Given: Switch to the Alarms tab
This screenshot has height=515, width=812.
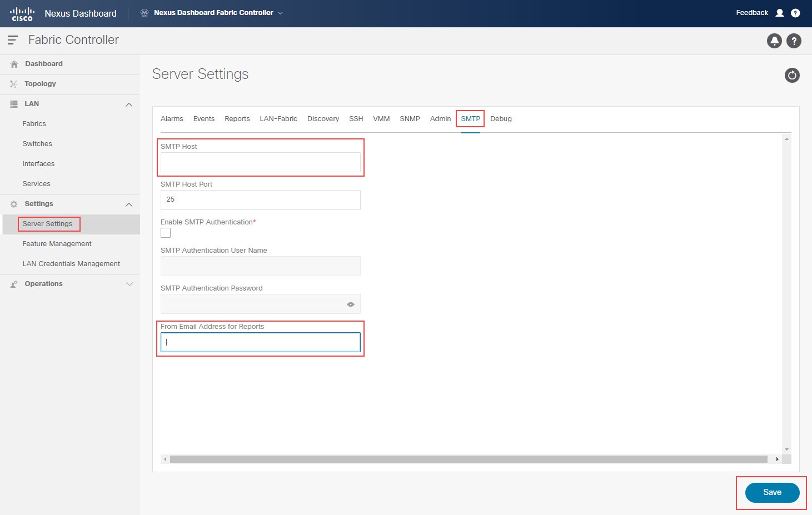Looking at the screenshot, I should [172, 119].
